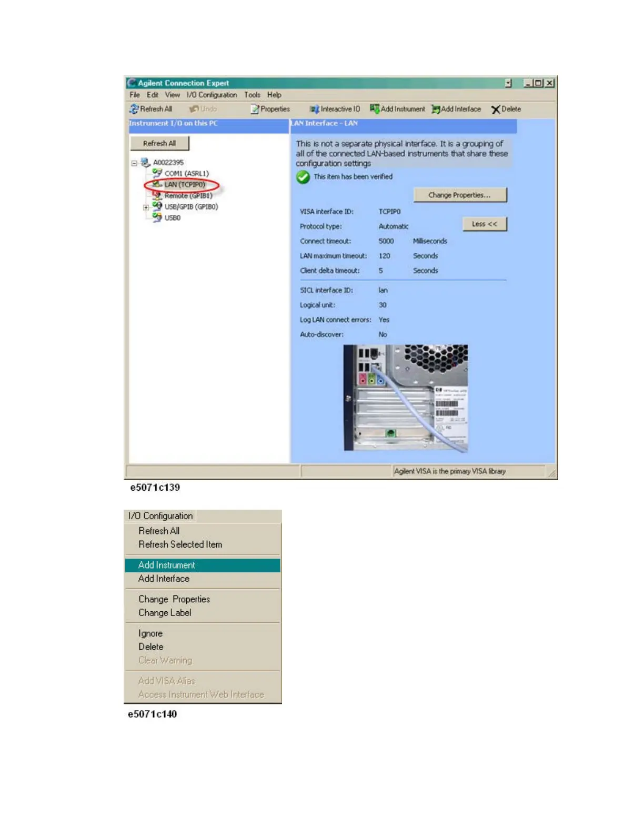Choose Change Properties menu entry
This screenshot has width=644, height=834.
[203, 599]
